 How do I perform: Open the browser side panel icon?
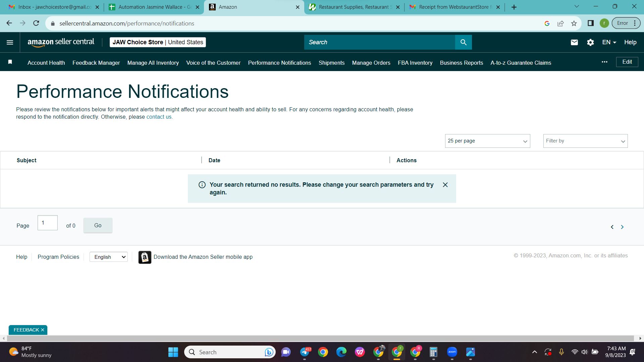591,23
